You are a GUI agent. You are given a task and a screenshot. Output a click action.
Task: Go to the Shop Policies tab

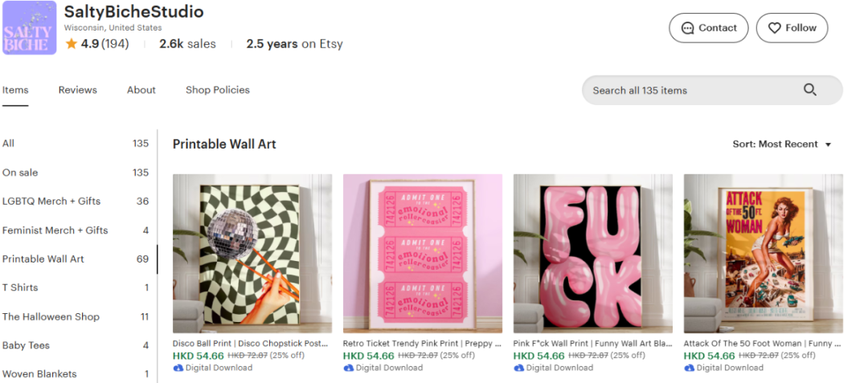218,90
